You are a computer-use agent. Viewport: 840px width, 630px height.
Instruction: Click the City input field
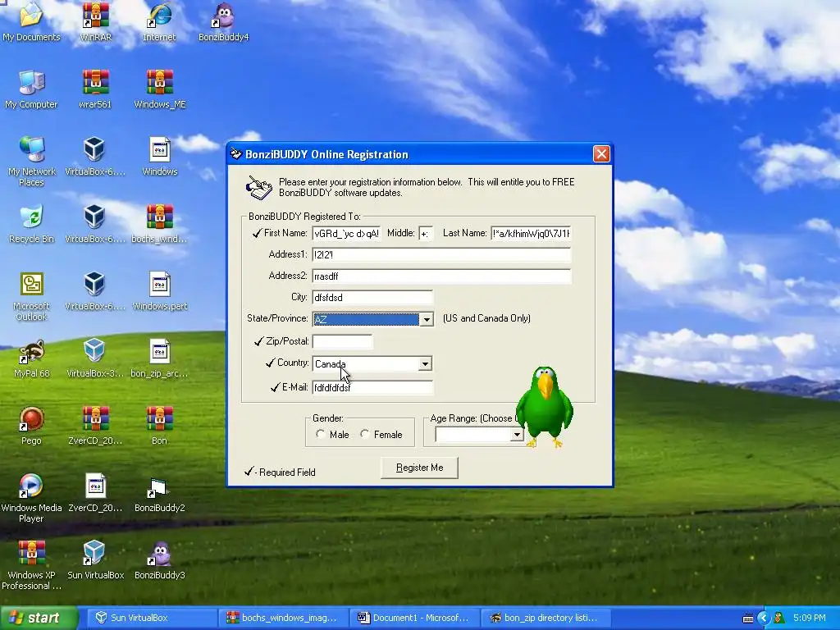point(372,297)
